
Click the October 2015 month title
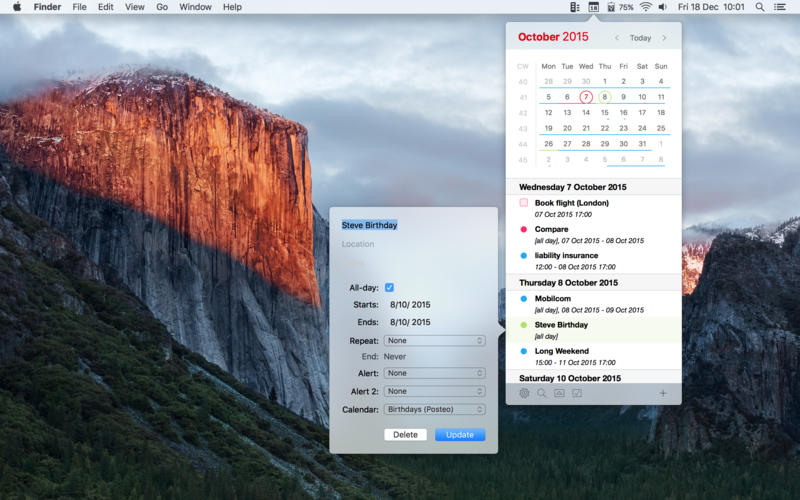(x=553, y=37)
